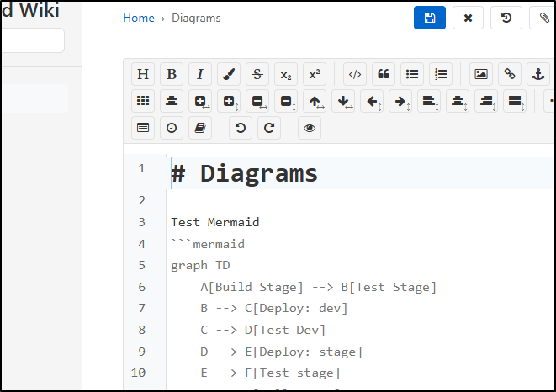
Task: Center-align table with second-row first align icon
Action: (172, 101)
